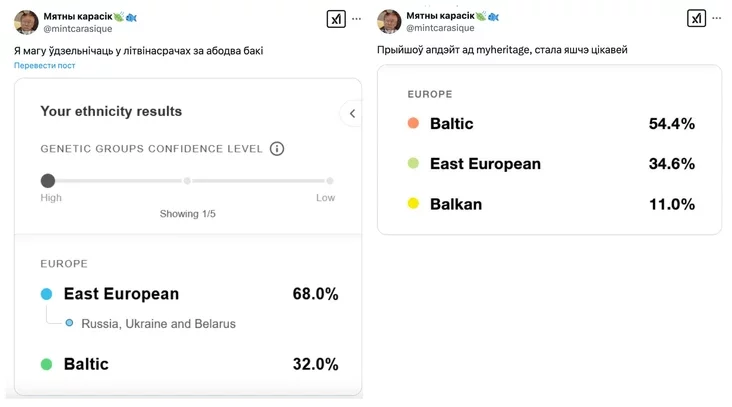This screenshot has height=407, width=732.
Task: Click the Grok icon on left post
Action: [336, 19]
